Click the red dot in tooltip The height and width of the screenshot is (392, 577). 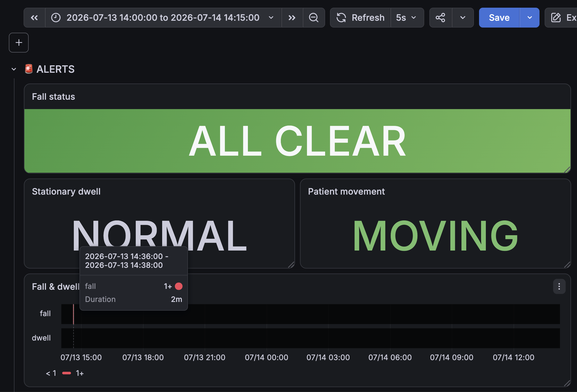coord(179,286)
